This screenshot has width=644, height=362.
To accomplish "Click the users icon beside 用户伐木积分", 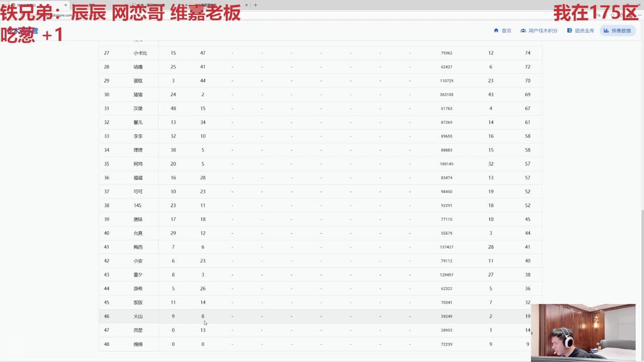I will click(x=523, y=31).
